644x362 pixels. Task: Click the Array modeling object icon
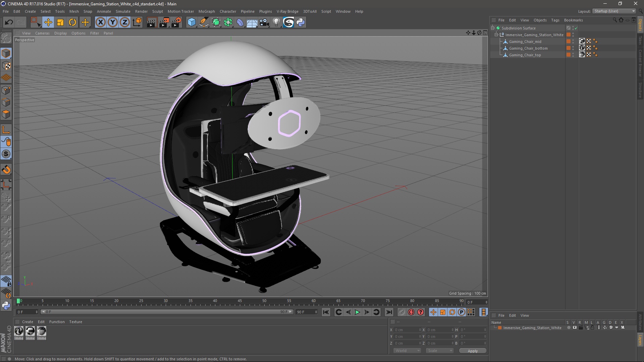[228, 22]
